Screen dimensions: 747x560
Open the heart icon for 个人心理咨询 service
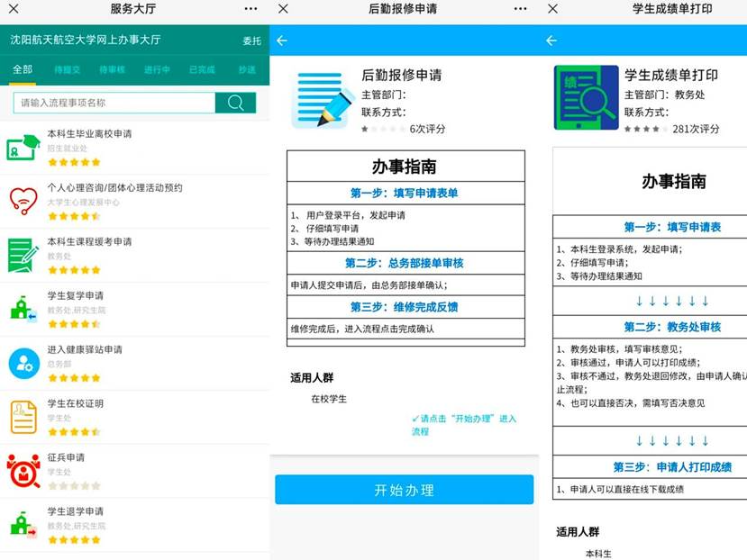pyautogui.click(x=23, y=201)
